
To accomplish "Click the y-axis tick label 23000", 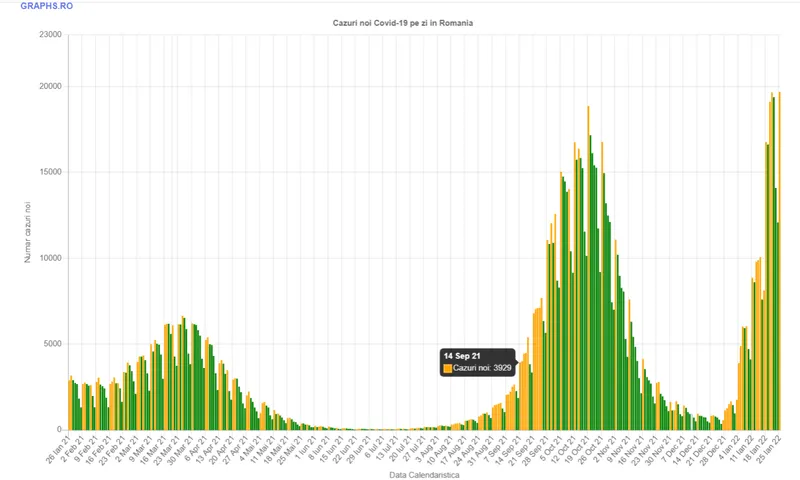I will pyautogui.click(x=50, y=35).
